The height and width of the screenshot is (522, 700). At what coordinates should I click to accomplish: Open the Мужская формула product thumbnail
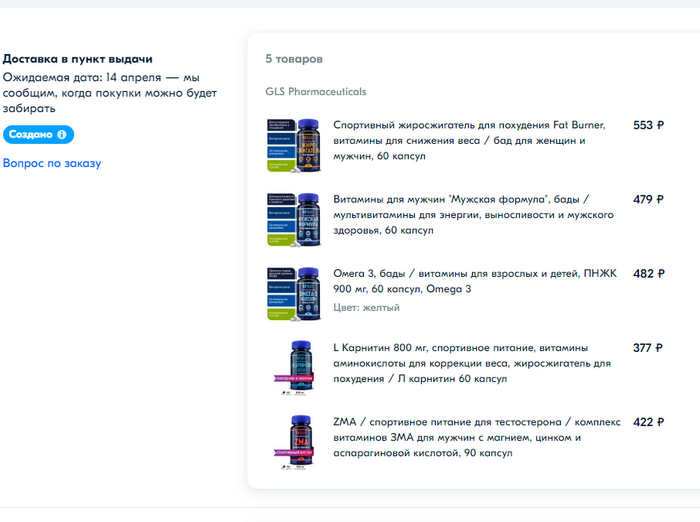coord(294,219)
